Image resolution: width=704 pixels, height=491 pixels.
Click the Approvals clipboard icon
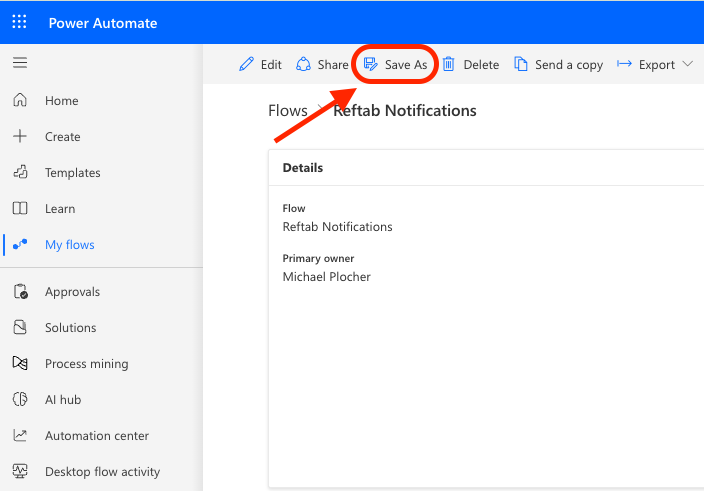click(21, 291)
